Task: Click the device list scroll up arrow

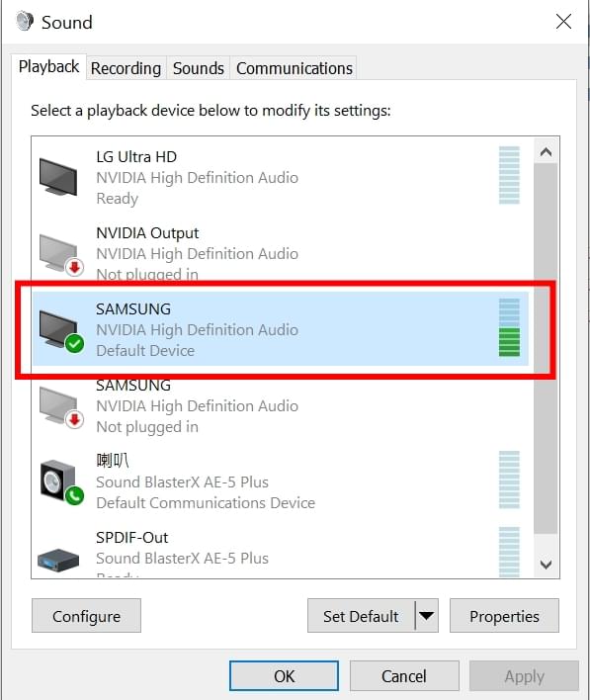Action: 546,152
